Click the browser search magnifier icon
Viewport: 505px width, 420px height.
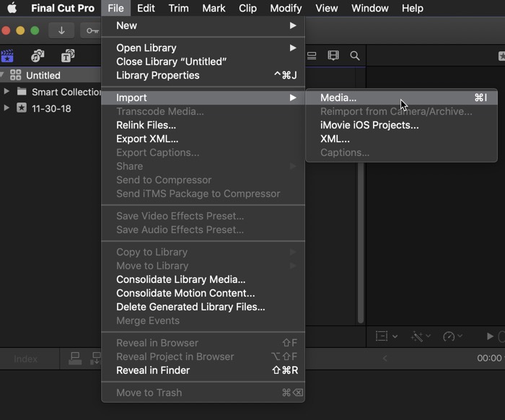coord(355,56)
